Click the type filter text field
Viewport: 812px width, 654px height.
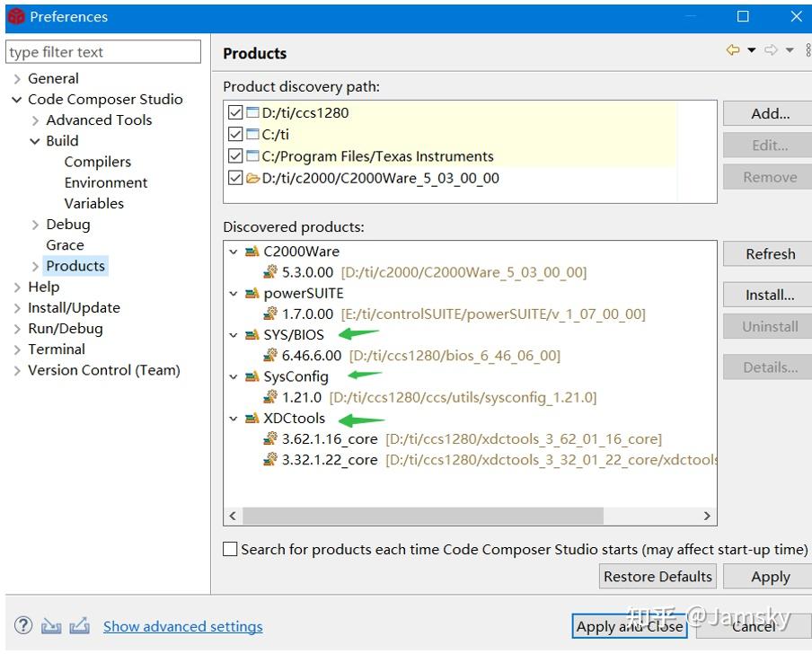pos(102,52)
